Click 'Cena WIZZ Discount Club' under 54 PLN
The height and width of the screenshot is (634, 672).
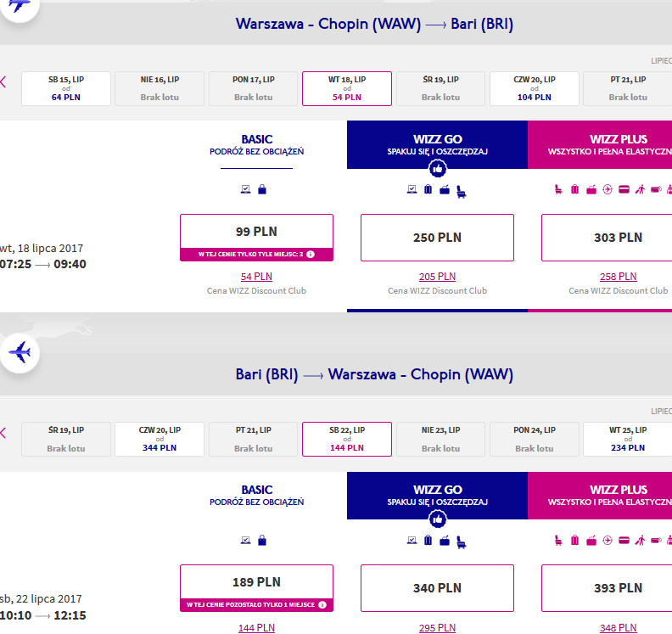click(256, 290)
